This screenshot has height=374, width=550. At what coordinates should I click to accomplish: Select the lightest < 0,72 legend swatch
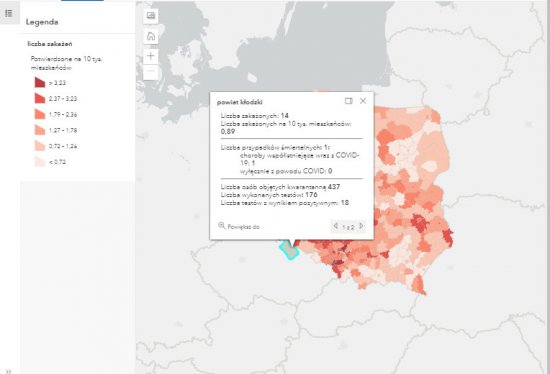[x=40, y=161]
